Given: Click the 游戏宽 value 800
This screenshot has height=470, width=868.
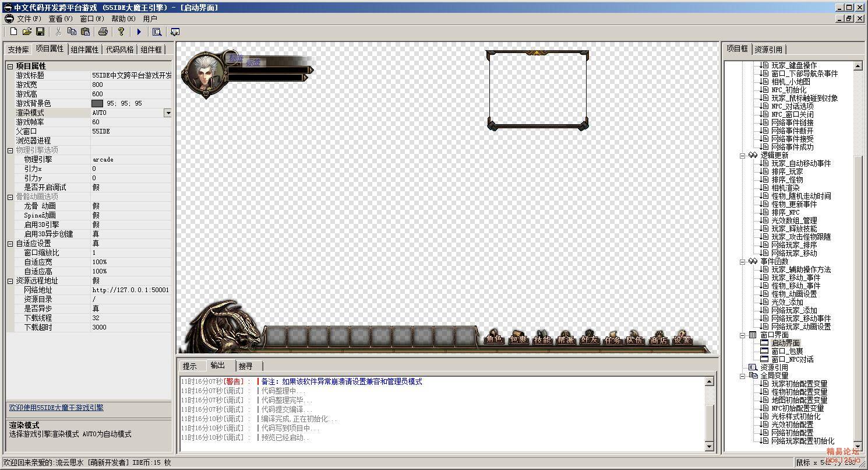Looking at the screenshot, I should pos(131,85).
